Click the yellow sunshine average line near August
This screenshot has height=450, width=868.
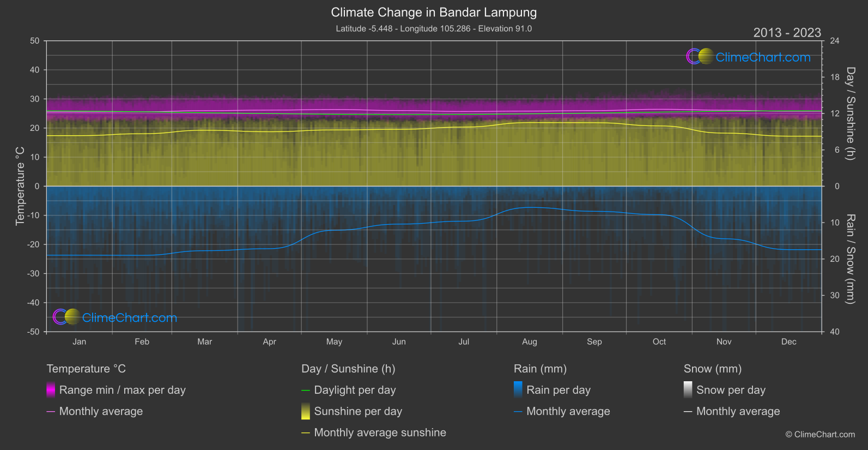530,122
